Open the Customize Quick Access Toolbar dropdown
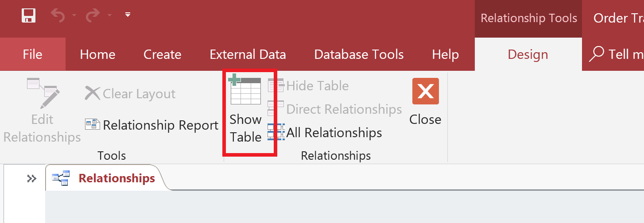644x223 pixels. 128,15
